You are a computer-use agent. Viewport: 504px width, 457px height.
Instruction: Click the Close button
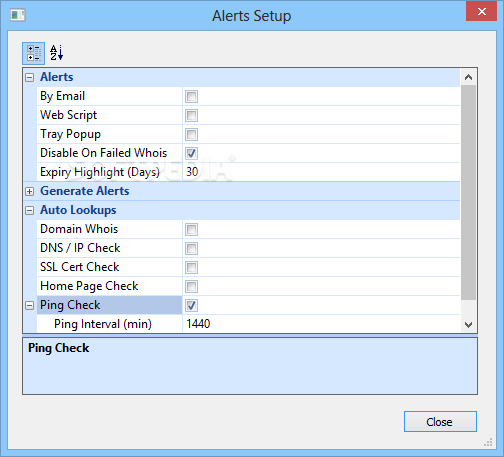[x=440, y=422]
